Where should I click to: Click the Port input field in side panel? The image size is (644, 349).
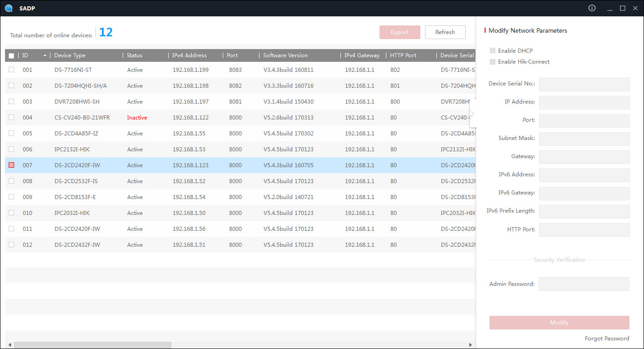(x=584, y=121)
